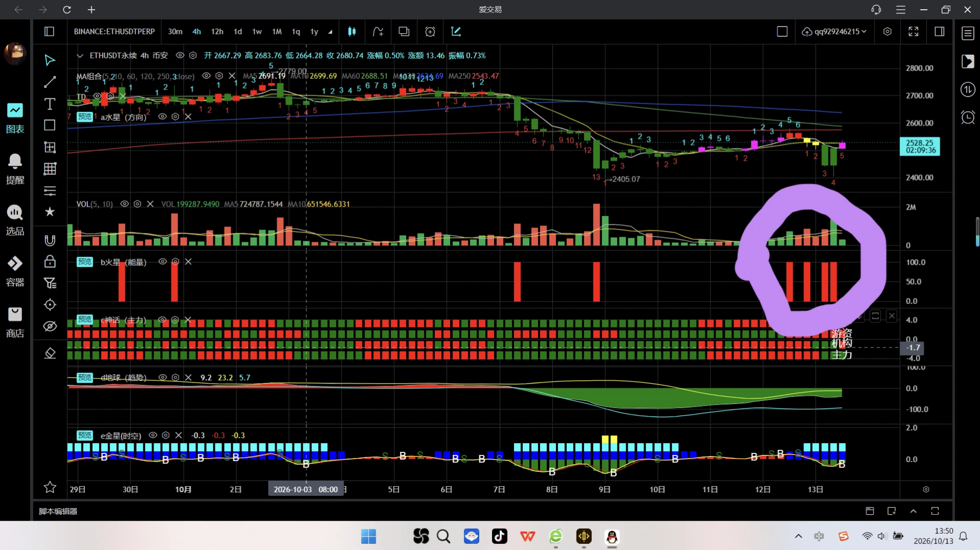The image size is (980, 550).
Task: Expand the script editor panel upward
Action: (914, 511)
